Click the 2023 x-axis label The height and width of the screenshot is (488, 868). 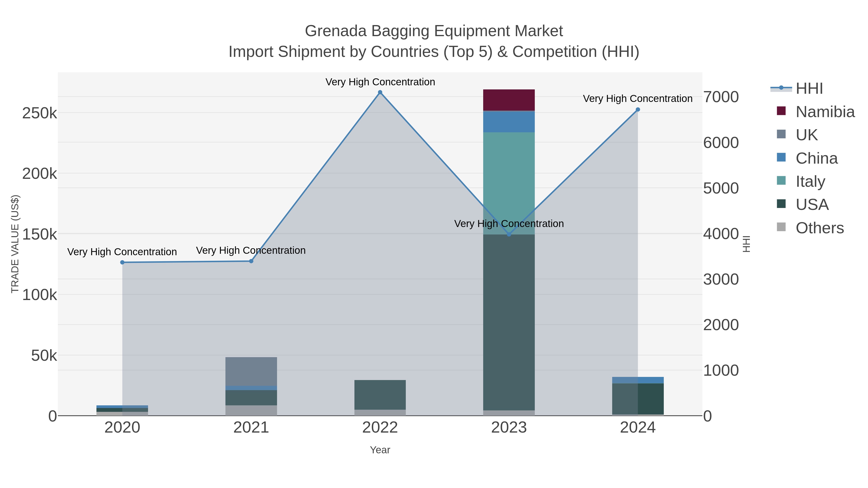[x=509, y=428]
